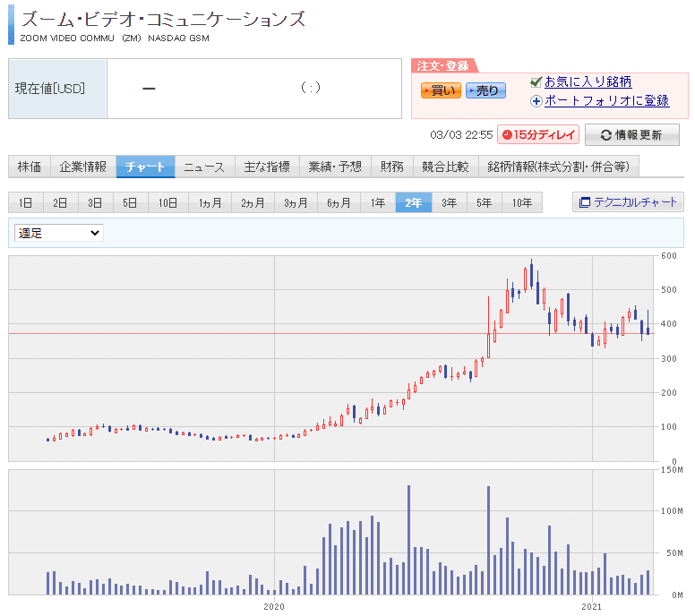Image resolution: width=695 pixels, height=616 pixels.
Task: Switch to the 株価 tab
Action: [x=30, y=167]
